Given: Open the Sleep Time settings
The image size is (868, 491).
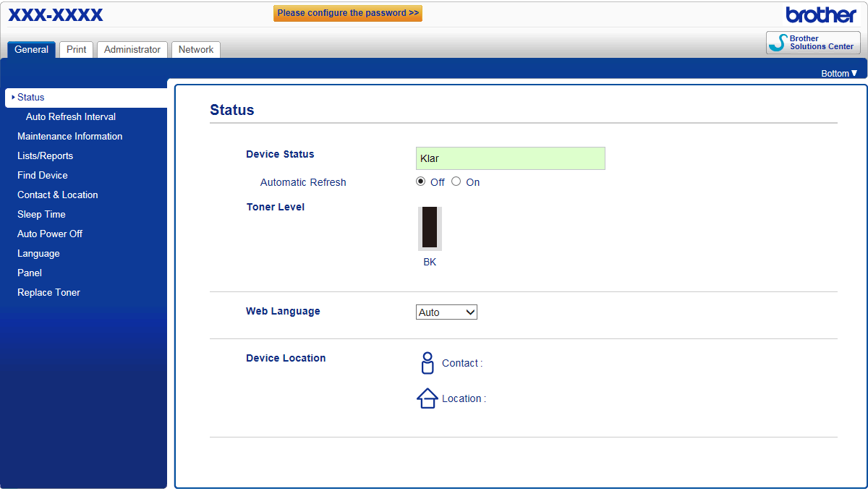Looking at the screenshot, I should coord(41,214).
